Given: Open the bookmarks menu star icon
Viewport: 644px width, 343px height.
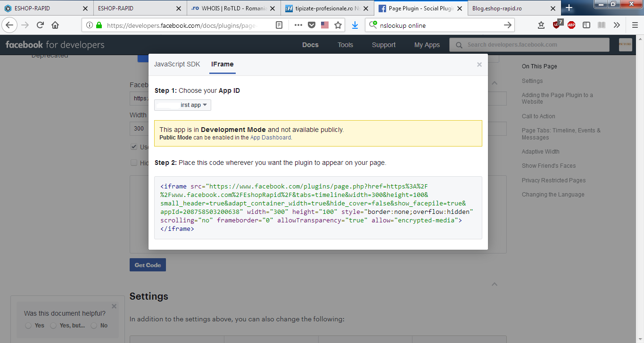Looking at the screenshot, I should pos(541,25).
